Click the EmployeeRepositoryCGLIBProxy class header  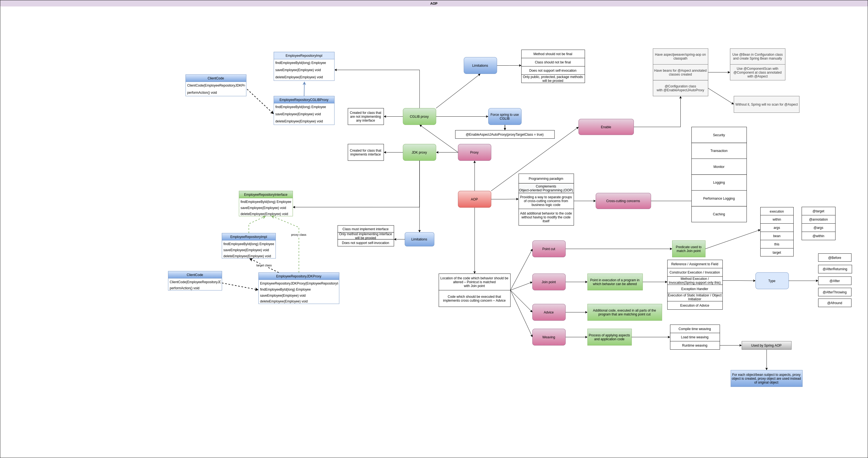(x=304, y=100)
